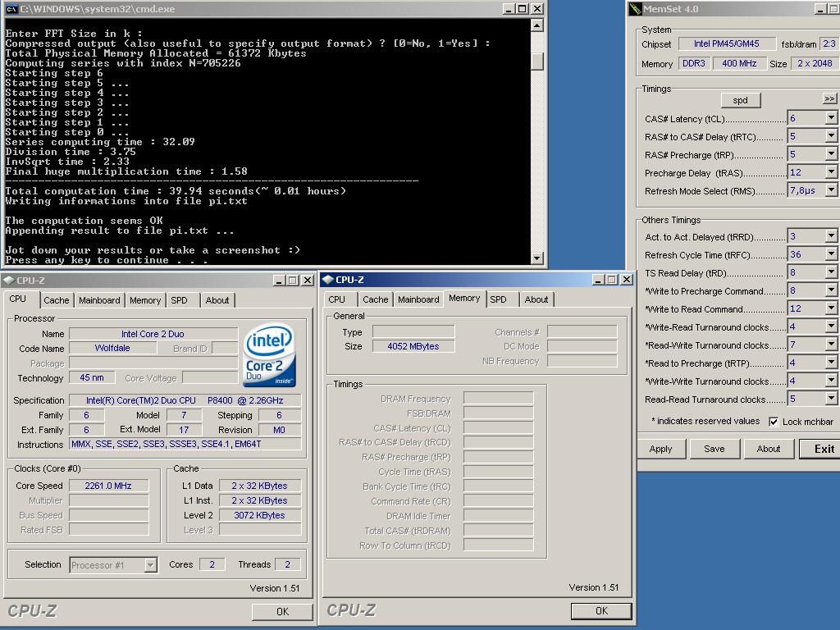
Task: Click Save in MemSet
Action: (x=714, y=449)
